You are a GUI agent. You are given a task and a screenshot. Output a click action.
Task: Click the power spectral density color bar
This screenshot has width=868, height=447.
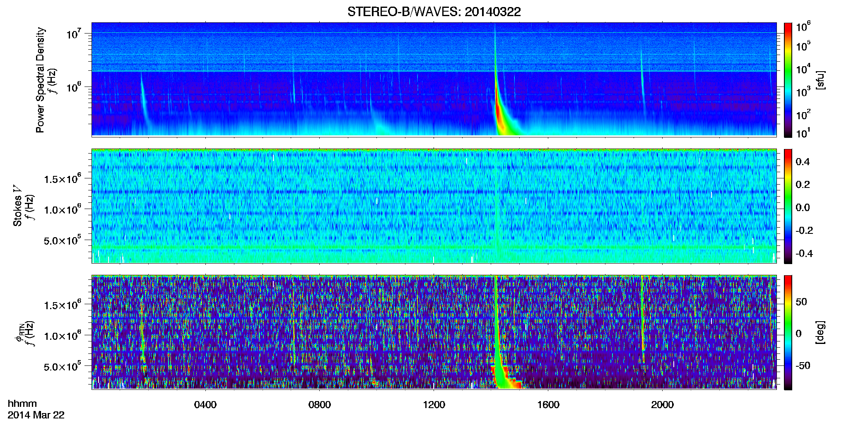point(788,80)
